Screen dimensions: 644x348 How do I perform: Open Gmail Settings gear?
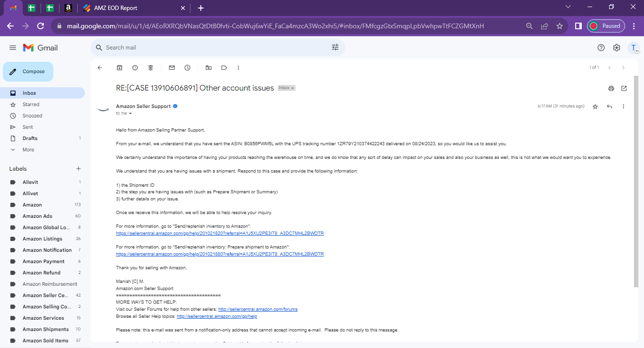click(617, 48)
